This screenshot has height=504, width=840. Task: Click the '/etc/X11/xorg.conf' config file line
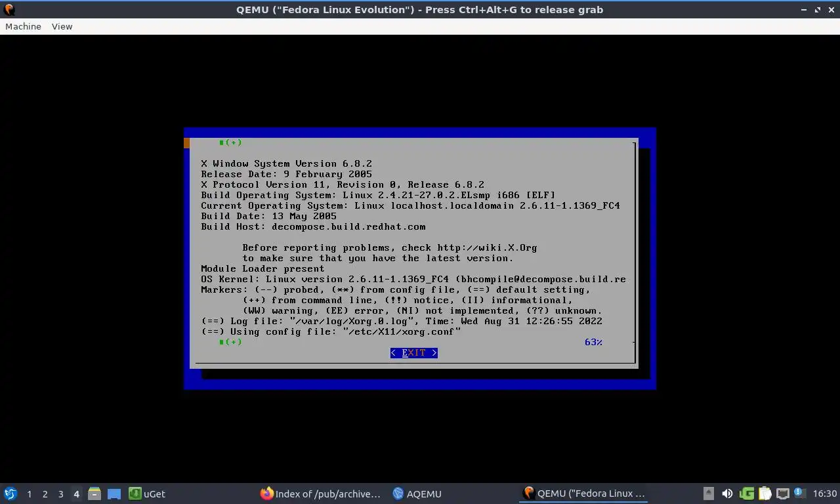331,331
